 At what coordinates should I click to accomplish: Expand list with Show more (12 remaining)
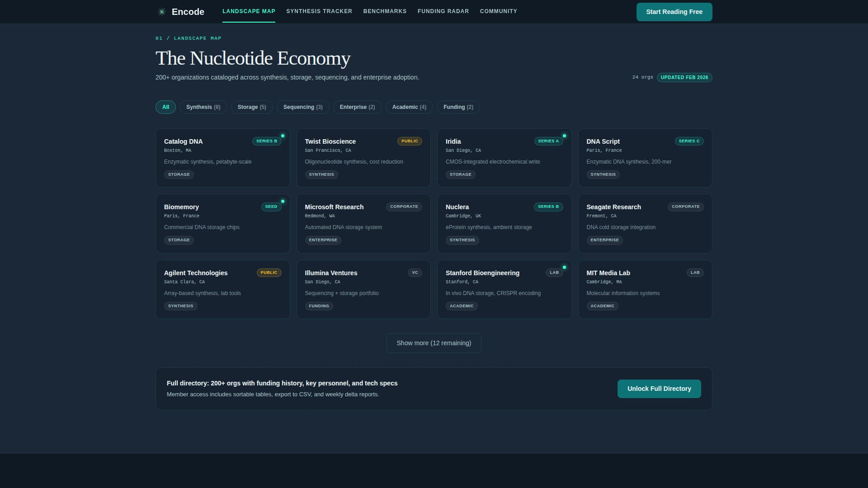(434, 343)
